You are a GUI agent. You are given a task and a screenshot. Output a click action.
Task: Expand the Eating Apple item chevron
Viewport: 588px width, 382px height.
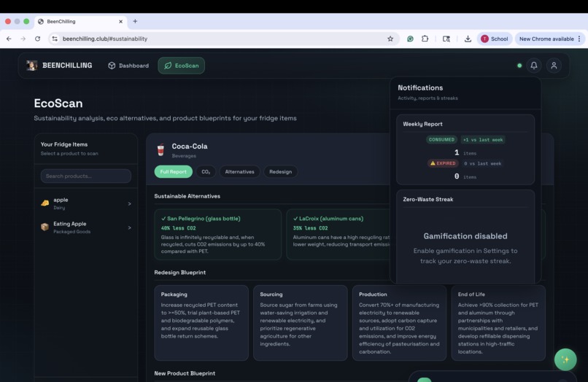pyautogui.click(x=129, y=227)
